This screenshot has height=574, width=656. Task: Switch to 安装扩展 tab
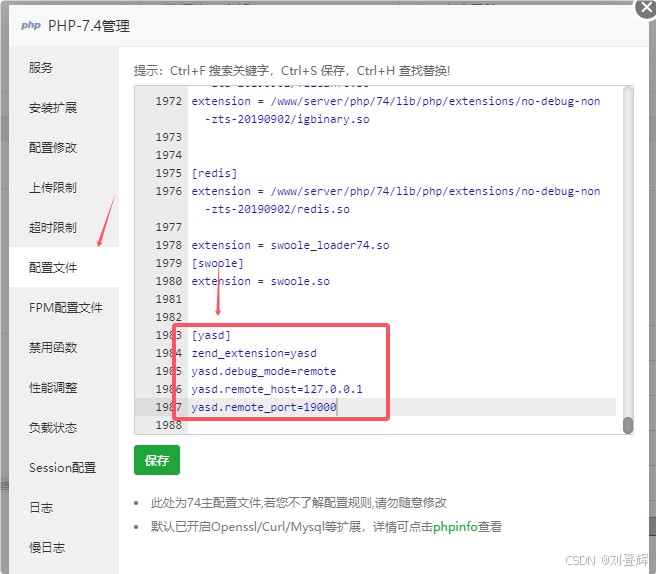pos(53,108)
